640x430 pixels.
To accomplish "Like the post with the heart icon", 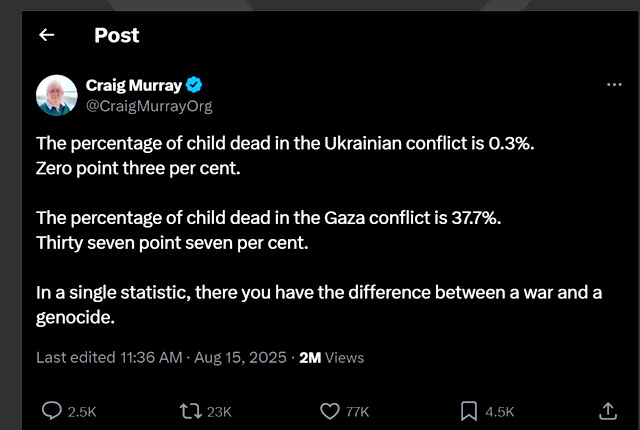I will pos(329,410).
